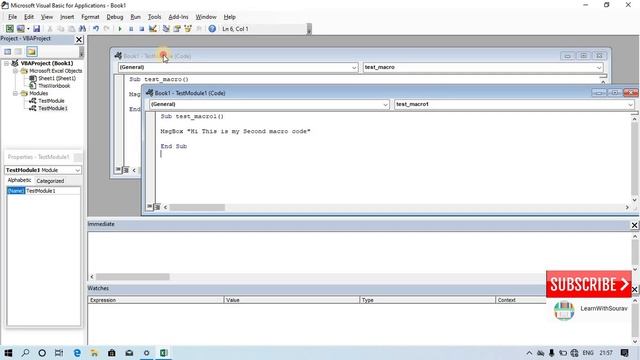The width and height of the screenshot is (640, 360).
Task: Toggle Folders icon in Project panel
Action: tap(32, 51)
